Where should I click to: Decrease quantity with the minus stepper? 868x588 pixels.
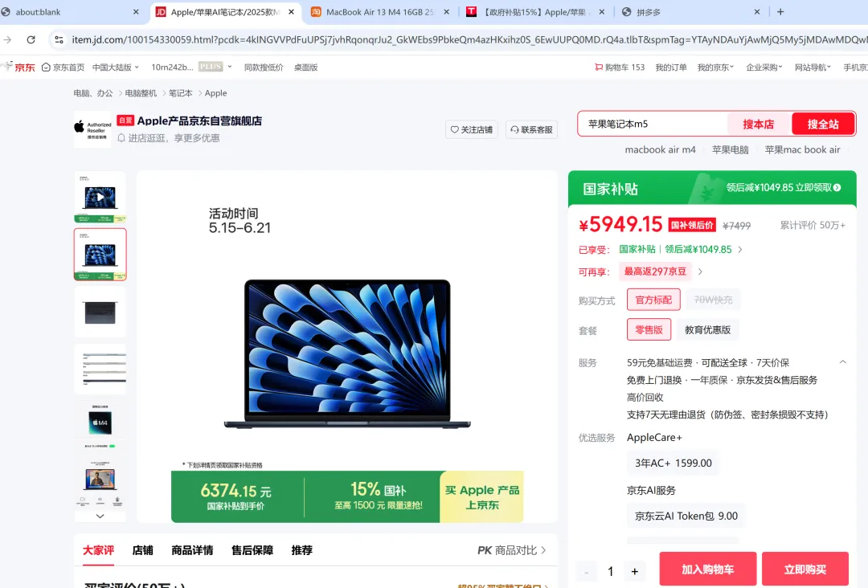click(586, 571)
